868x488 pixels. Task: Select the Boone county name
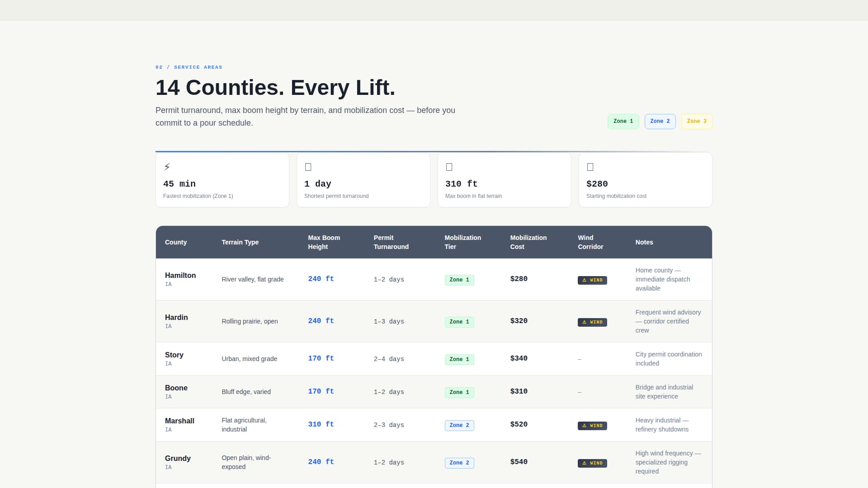[x=176, y=388]
